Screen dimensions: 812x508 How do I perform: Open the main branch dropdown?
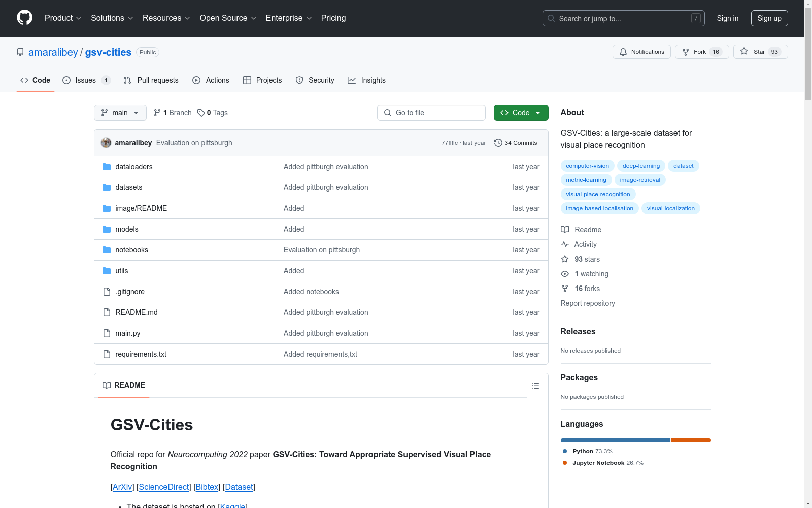click(x=120, y=113)
